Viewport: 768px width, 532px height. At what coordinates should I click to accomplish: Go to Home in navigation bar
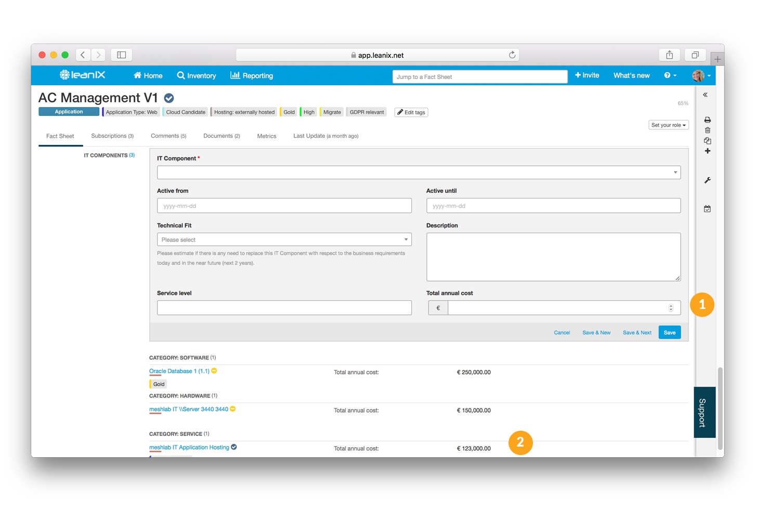coord(148,75)
